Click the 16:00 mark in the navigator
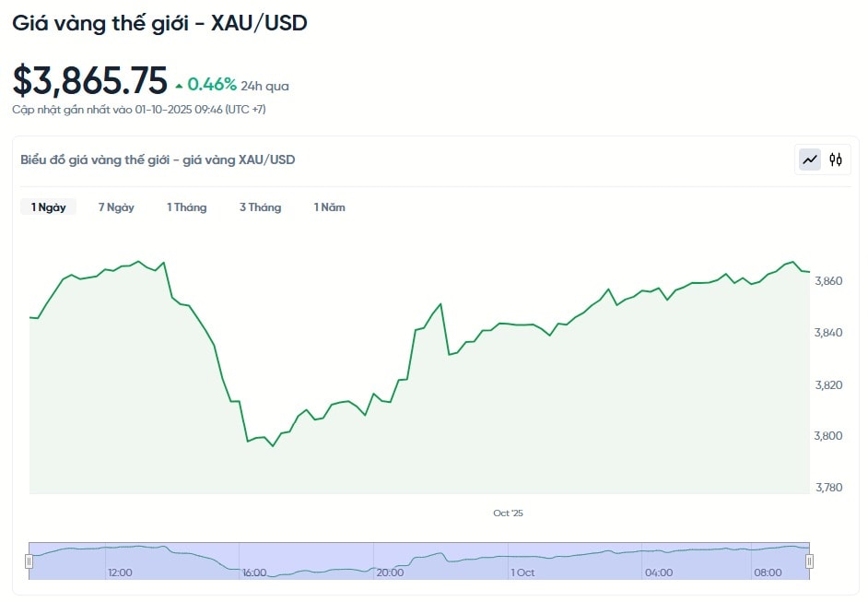This screenshot has width=868, height=602. tap(254, 572)
